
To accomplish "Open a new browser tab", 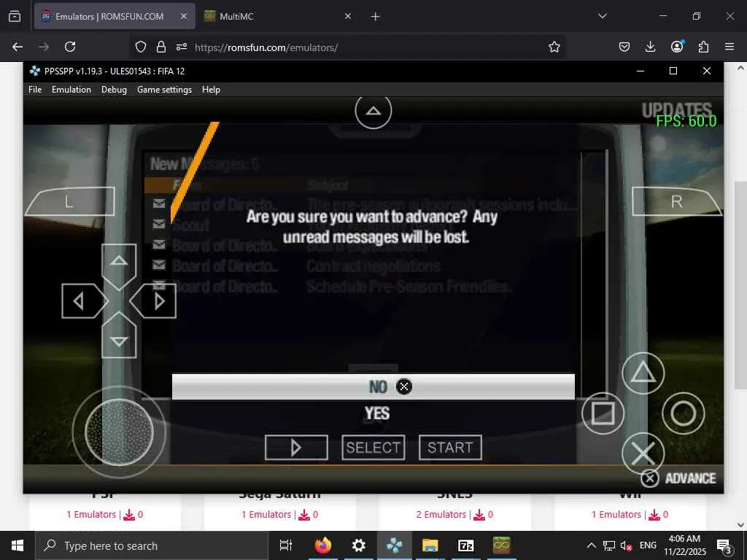I will (x=376, y=16).
